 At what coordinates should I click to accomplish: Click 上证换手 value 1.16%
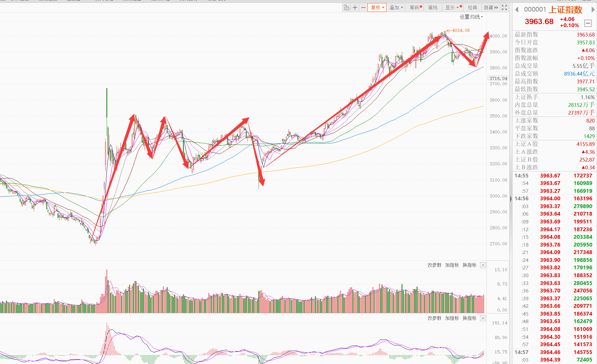[588, 97]
